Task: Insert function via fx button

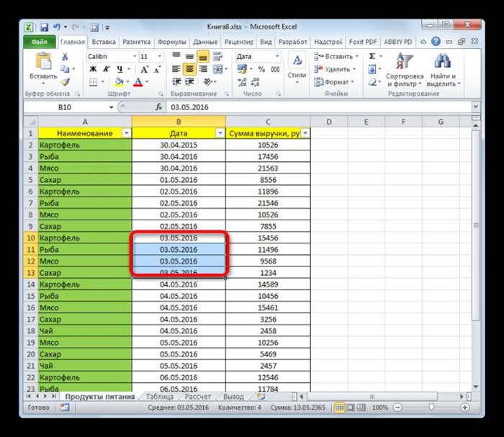Action: pyautogui.click(x=158, y=107)
